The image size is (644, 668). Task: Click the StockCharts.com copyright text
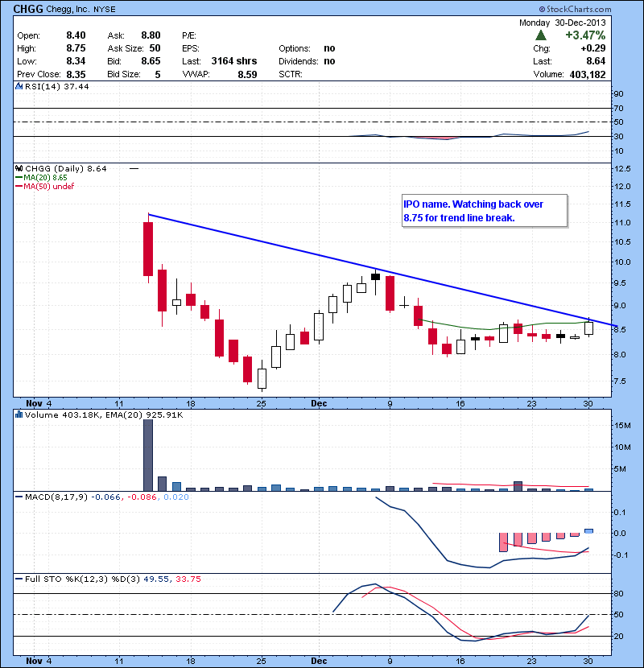pos(575,9)
